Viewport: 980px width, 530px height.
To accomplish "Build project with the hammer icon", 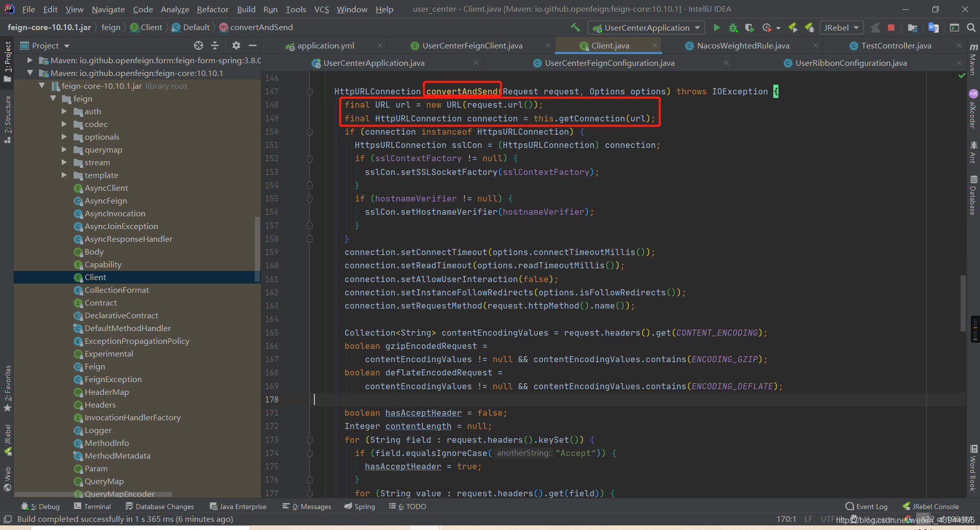I will click(576, 28).
